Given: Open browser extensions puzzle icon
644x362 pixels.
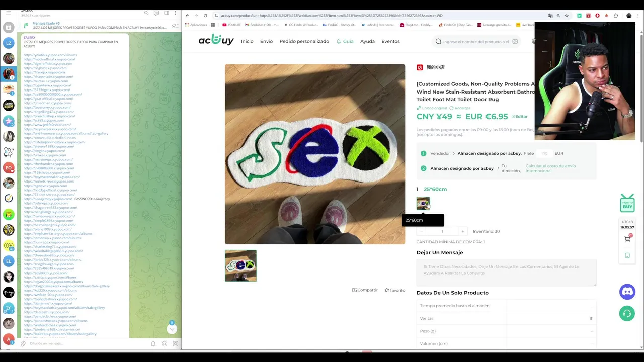Looking at the screenshot, I should (616, 16).
